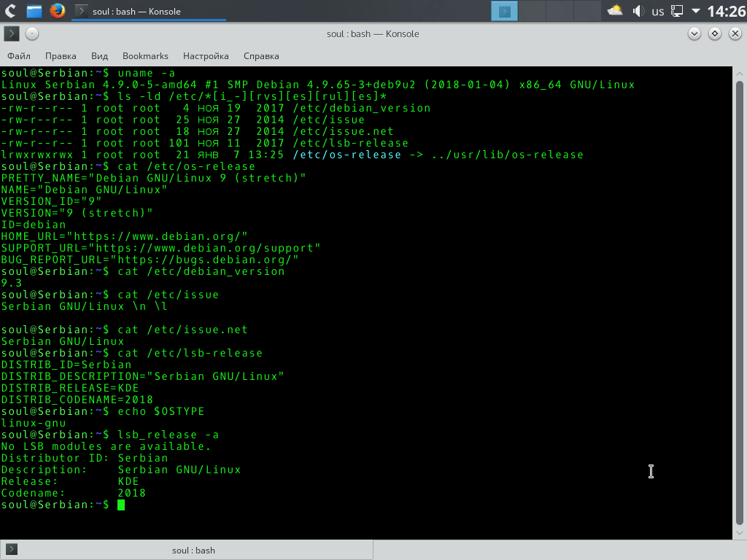Minimize the Konsole window

coord(694,34)
